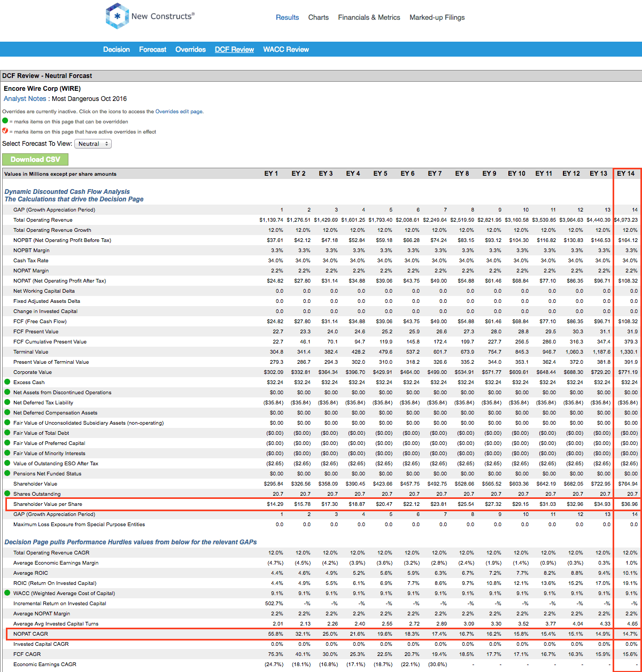The height and width of the screenshot is (672, 642).
Task: Open override for Net Assets from Discontinued Operations
Action: pyautogui.click(x=7, y=392)
